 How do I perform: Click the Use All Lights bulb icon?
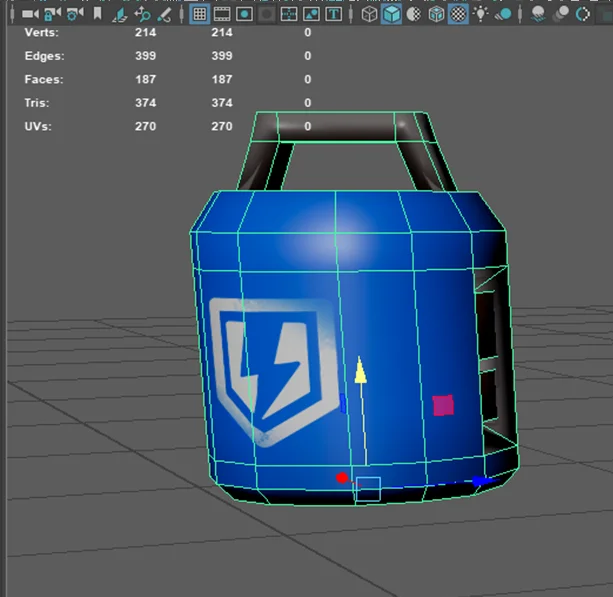pos(480,14)
